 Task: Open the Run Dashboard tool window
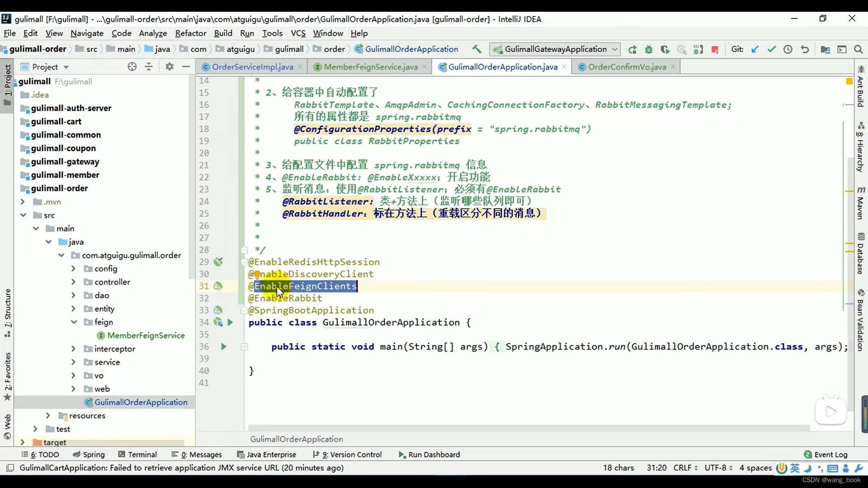coord(429,455)
